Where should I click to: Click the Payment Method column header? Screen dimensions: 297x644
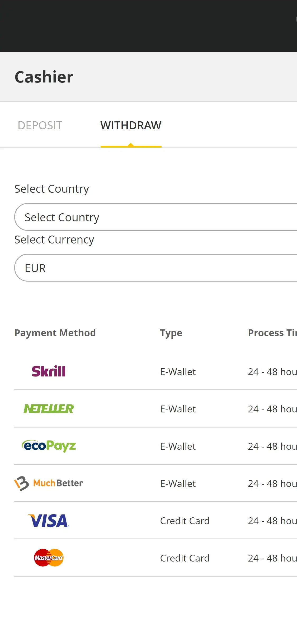tap(55, 333)
